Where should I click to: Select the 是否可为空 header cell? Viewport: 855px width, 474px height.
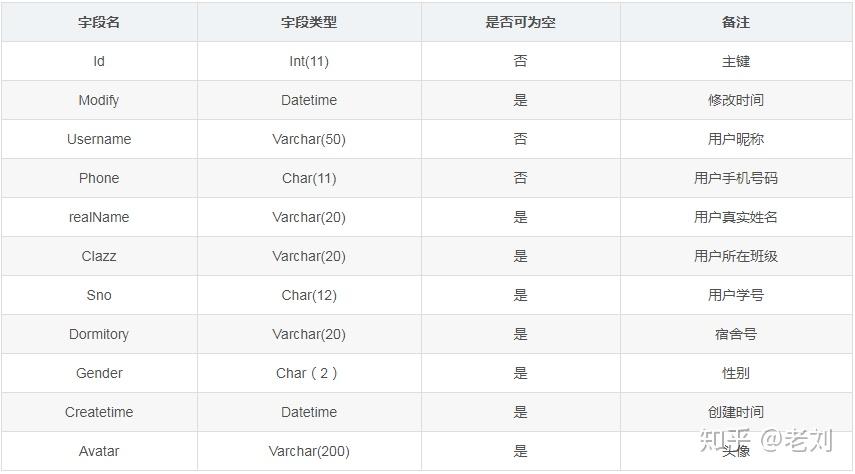520,22
